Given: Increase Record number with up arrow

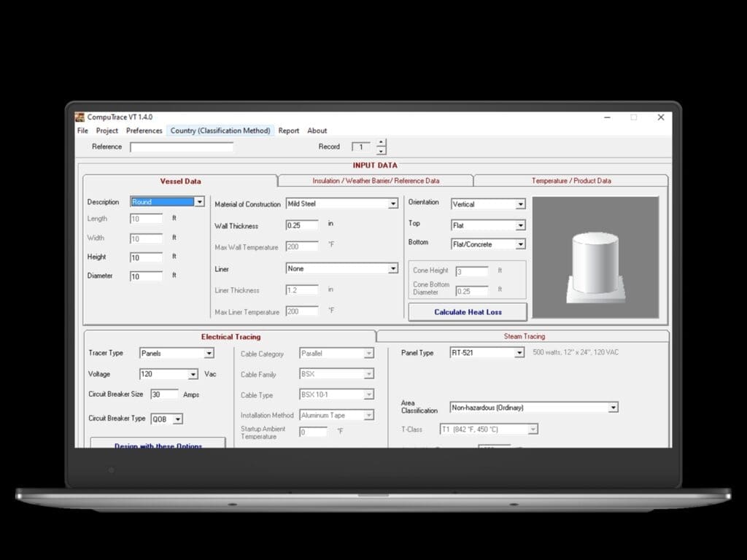Looking at the screenshot, I should click(381, 142).
